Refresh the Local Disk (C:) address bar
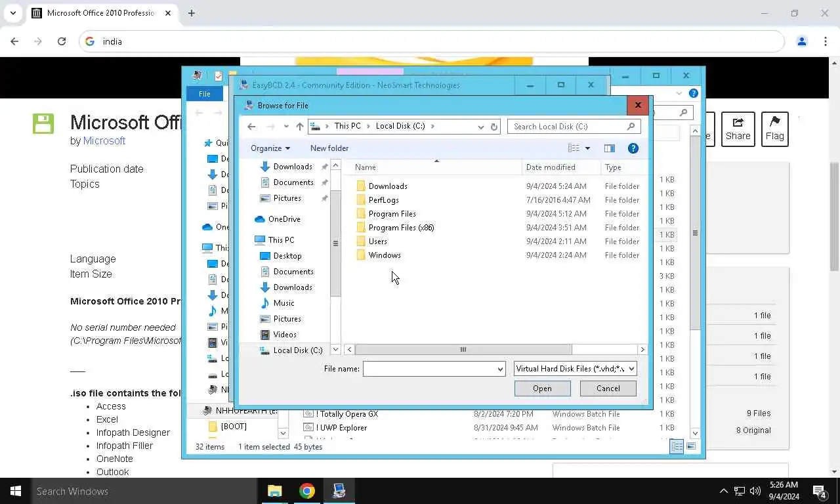The width and height of the screenshot is (840, 504). [x=494, y=127]
